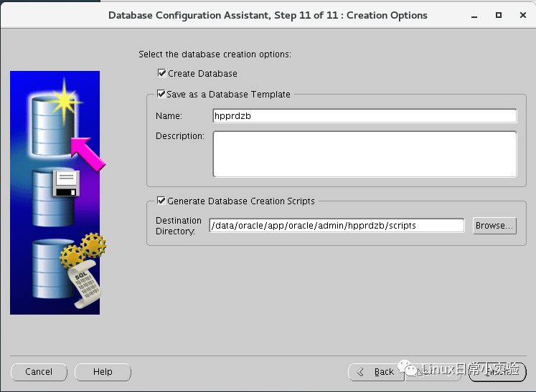Click the template Name input field
The height and width of the screenshot is (392, 536).
[x=365, y=116]
